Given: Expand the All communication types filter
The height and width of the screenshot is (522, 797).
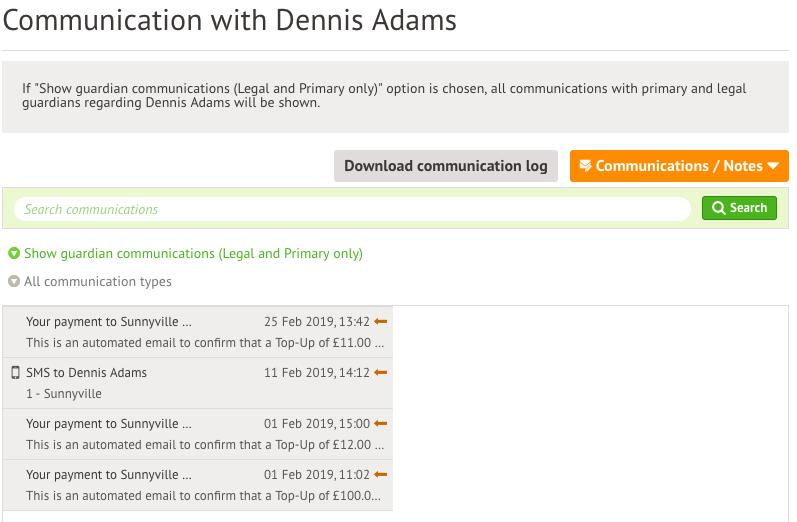Looking at the screenshot, I should [98, 282].
